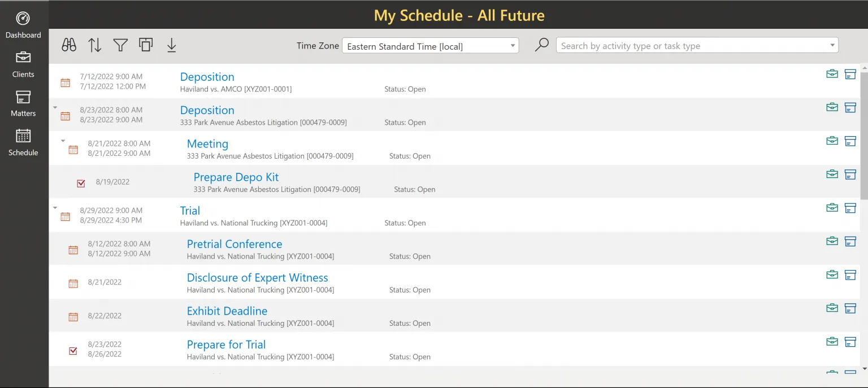The width and height of the screenshot is (868, 388).
Task: Open the Disclosure of Expert Witness link
Action: (x=257, y=278)
